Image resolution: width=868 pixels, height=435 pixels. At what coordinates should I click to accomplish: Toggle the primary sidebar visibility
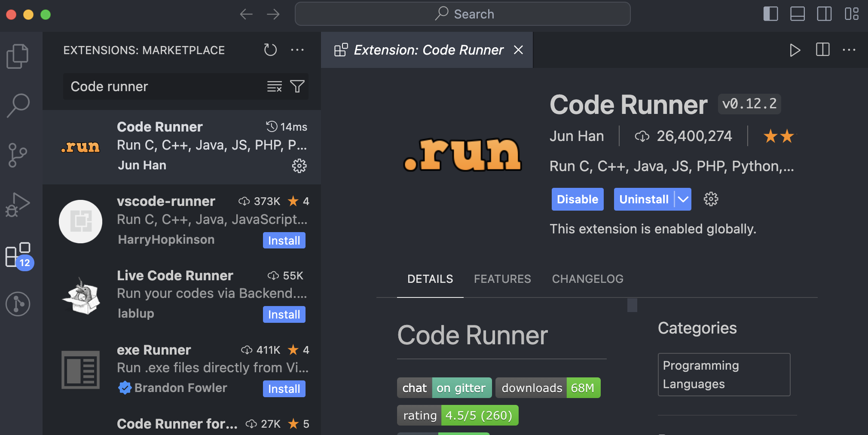click(x=771, y=14)
